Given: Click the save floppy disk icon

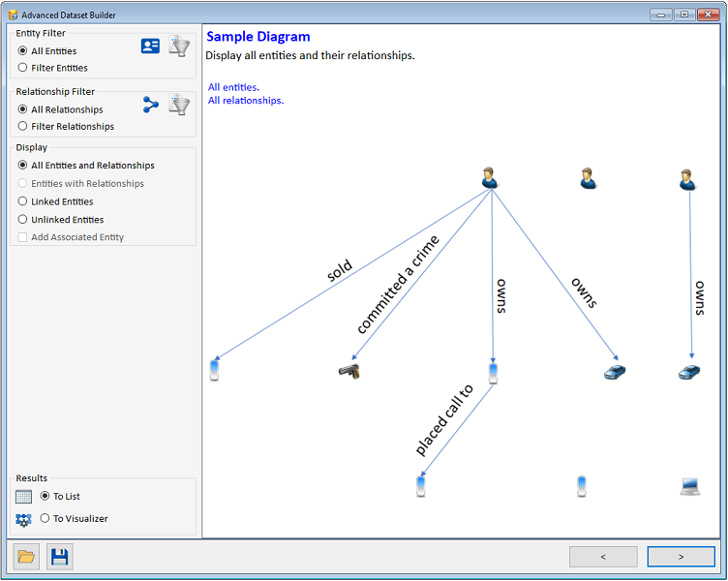Looking at the screenshot, I should (59, 557).
